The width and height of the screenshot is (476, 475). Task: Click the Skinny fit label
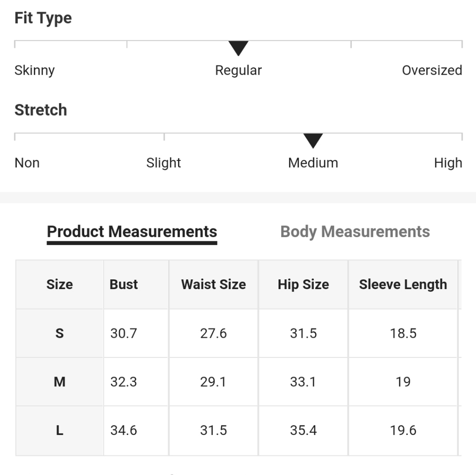click(x=35, y=70)
